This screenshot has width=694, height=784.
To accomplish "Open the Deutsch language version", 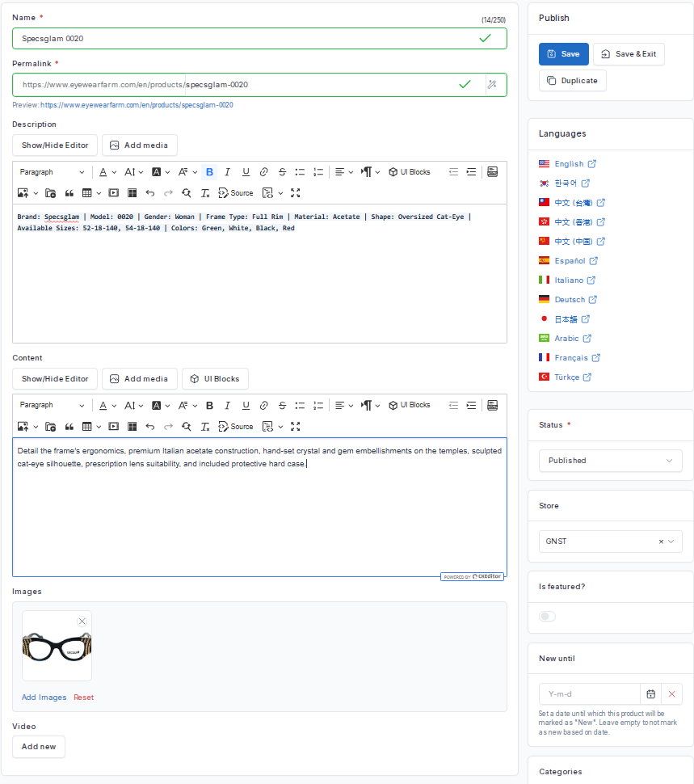I will [x=569, y=300].
